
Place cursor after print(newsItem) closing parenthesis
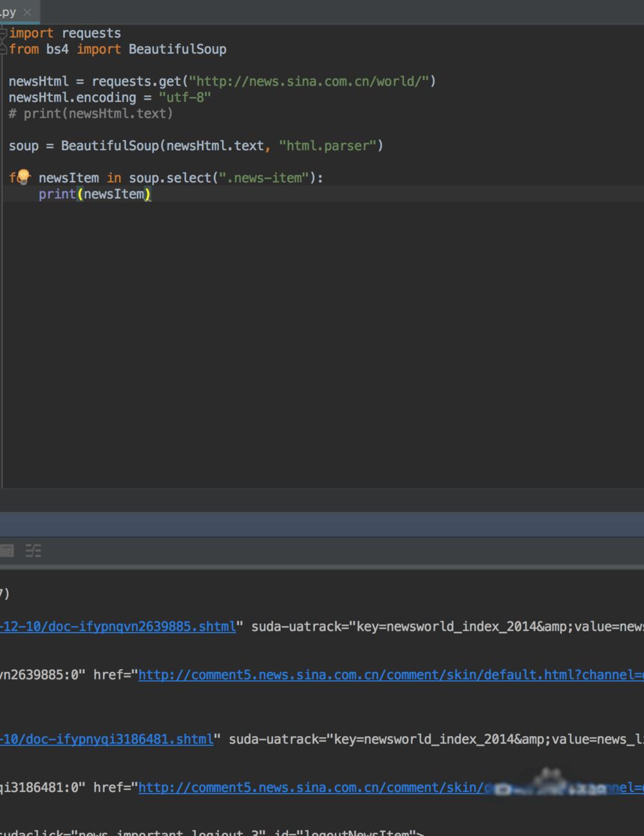pyautogui.click(x=151, y=195)
